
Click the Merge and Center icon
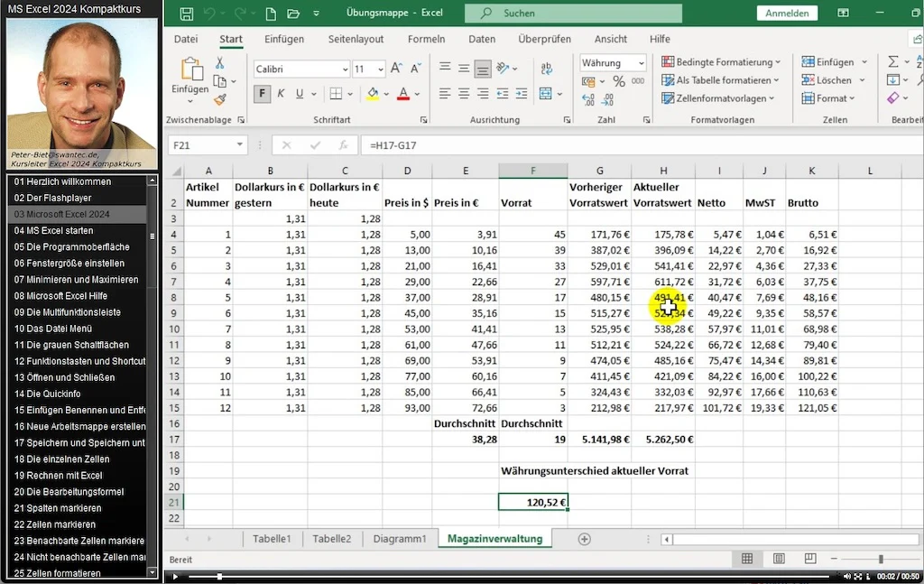pos(546,93)
